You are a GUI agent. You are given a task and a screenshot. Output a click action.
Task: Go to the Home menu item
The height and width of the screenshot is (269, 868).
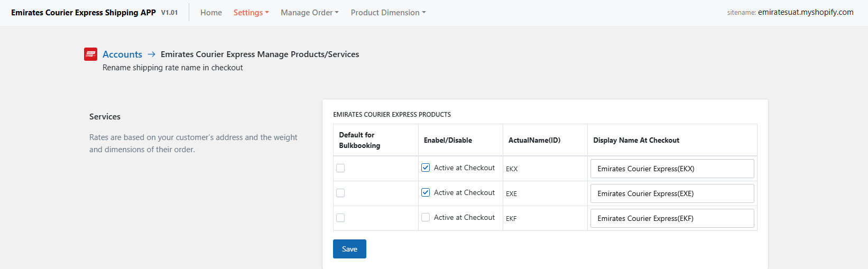tap(211, 13)
